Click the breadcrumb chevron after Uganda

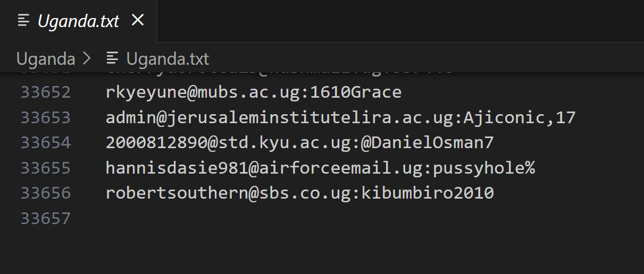point(88,58)
